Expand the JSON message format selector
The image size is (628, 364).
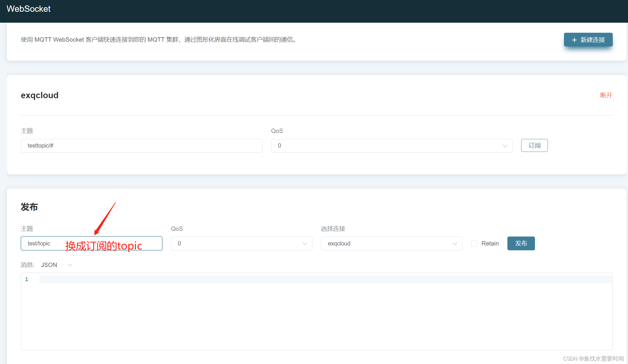[49, 265]
